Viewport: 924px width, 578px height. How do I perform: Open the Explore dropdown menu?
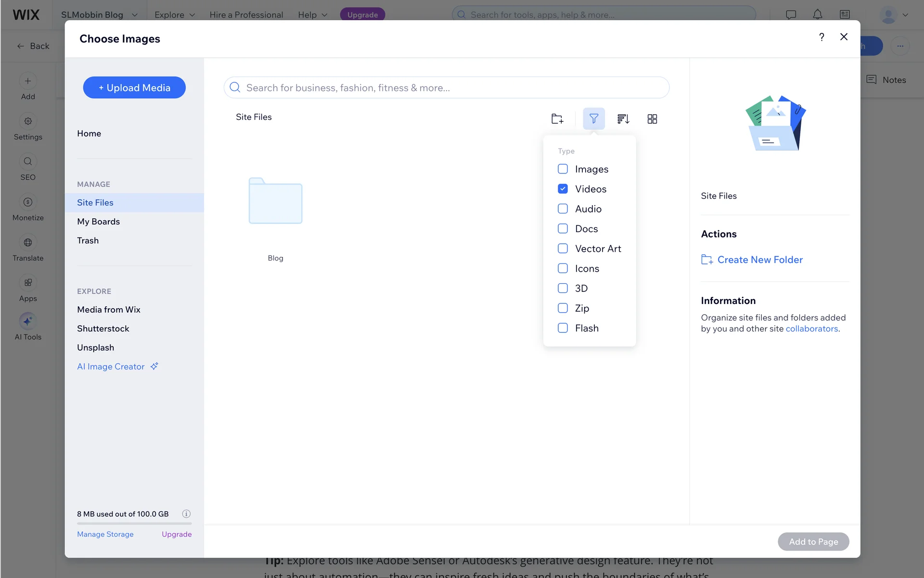tap(175, 14)
